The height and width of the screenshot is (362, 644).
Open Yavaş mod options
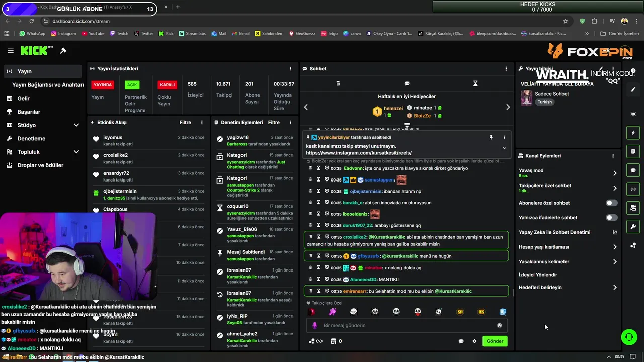[568, 173]
